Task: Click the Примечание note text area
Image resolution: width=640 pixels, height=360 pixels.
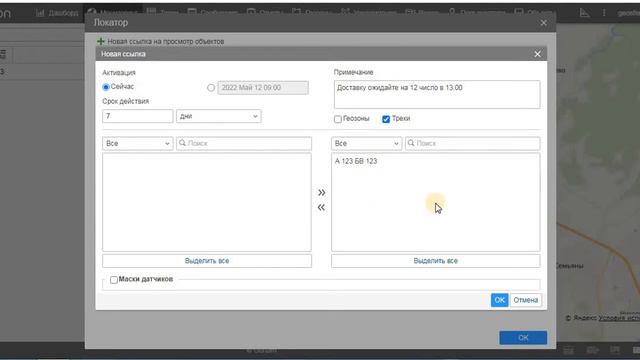Action: [x=437, y=95]
